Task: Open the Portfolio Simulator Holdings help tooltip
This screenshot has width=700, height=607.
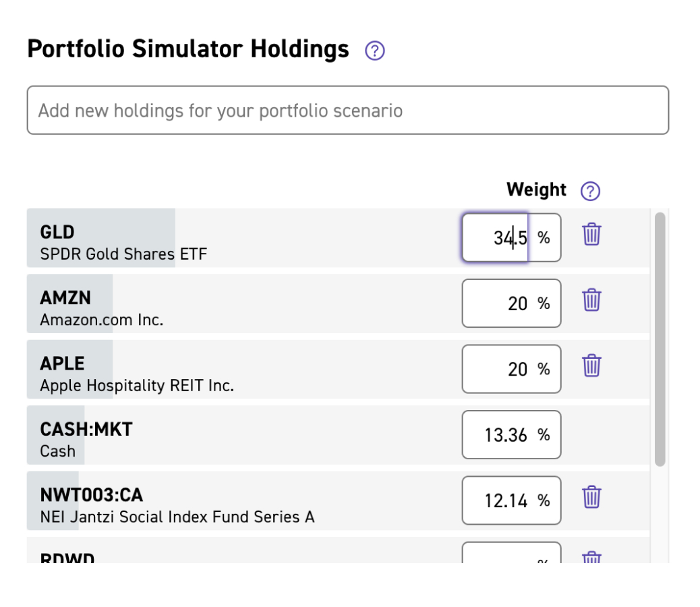Action: (x=376, y=51)
